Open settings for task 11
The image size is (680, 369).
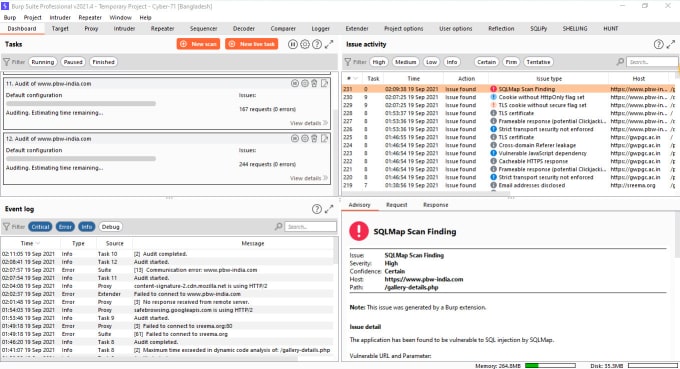point(305,83)
